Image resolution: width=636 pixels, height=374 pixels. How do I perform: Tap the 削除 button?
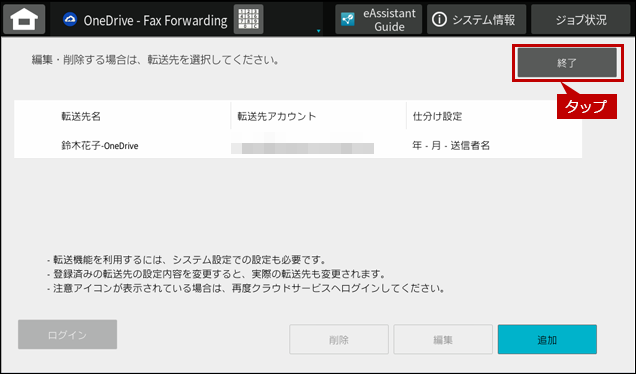pyautogui.click(x=339, y=340)
